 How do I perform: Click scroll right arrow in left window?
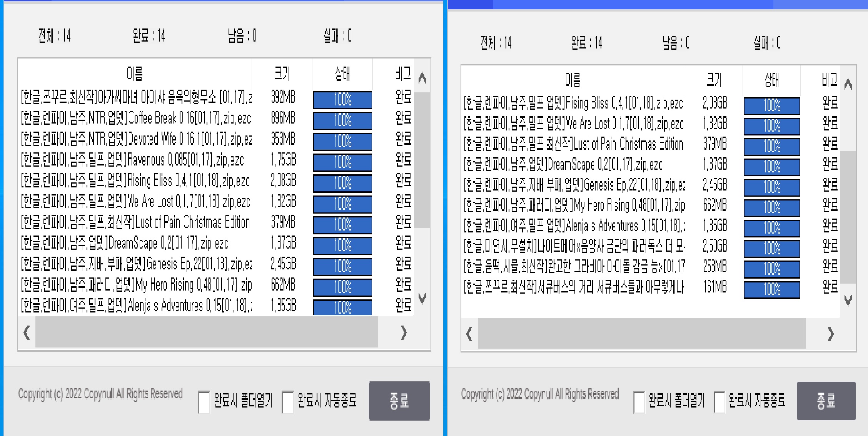[403, 332]
